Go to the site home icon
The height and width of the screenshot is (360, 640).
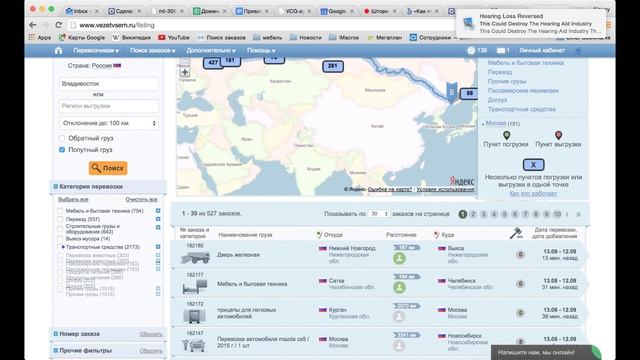click(x=58, y=51)
